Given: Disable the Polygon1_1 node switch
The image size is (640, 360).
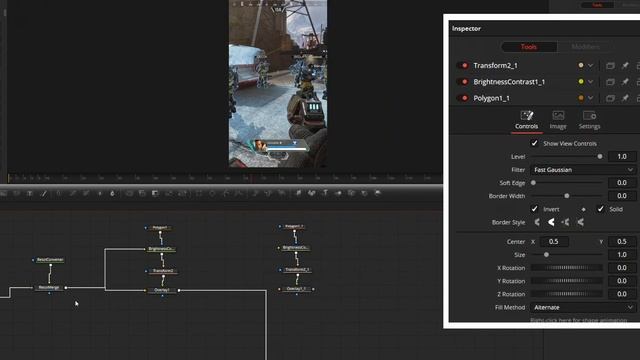Looking at the screenshot, I should click(x=462, y=98).
